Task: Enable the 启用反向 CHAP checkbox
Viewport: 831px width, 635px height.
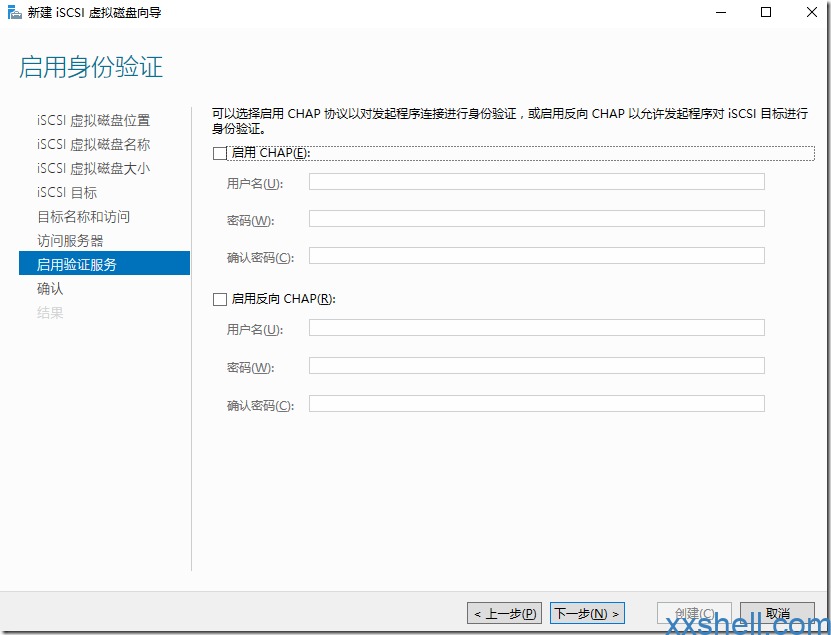Action: 220,299
